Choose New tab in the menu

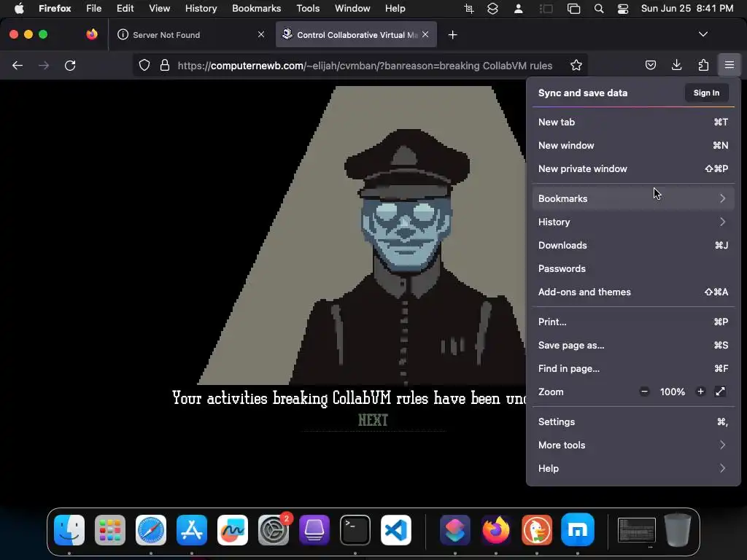(633, 122)
